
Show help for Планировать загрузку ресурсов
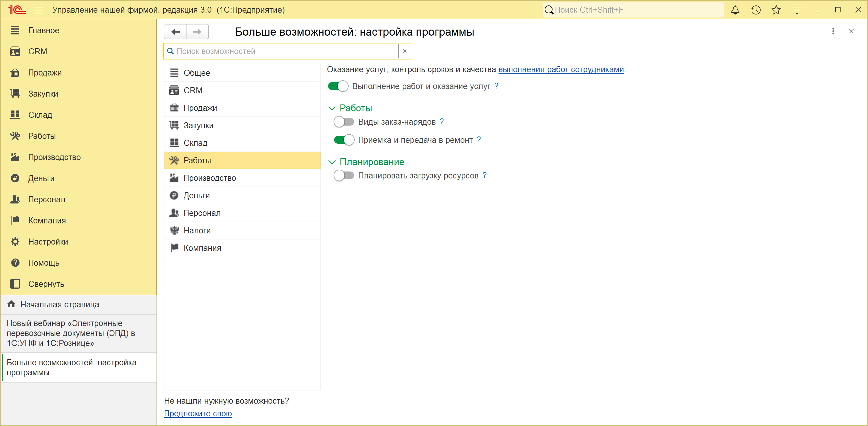pyautogui.click(x=485, y=175)
